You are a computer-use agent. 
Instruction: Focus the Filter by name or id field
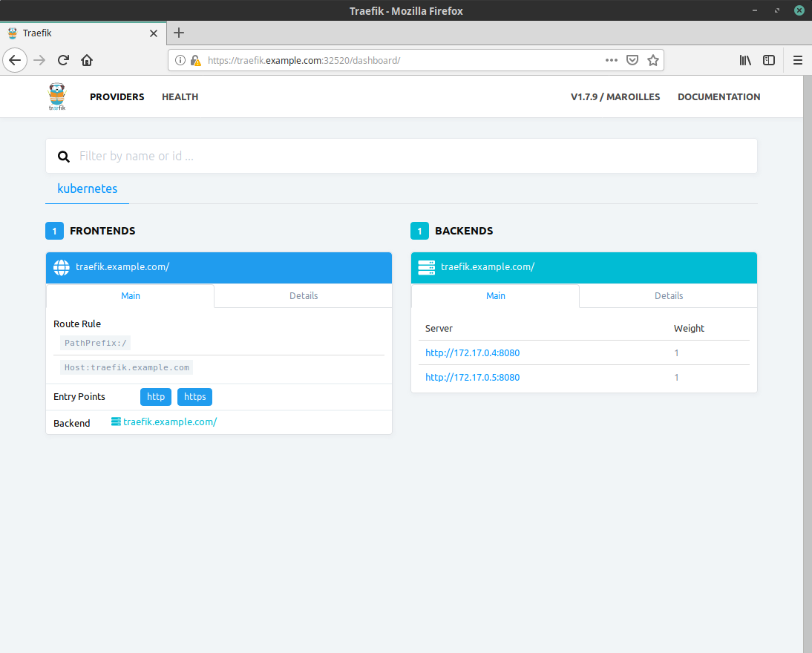tap(402, 156)
